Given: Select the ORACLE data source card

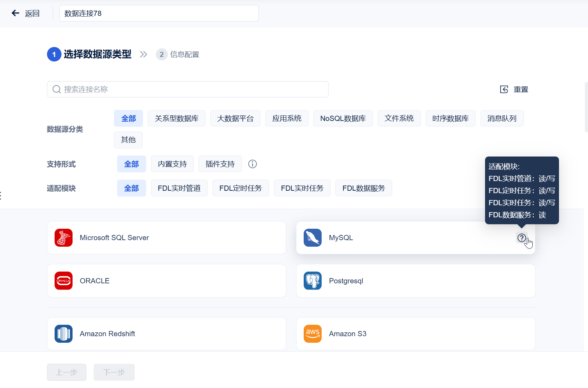Looking at the screenshot, I should point(167,281).
